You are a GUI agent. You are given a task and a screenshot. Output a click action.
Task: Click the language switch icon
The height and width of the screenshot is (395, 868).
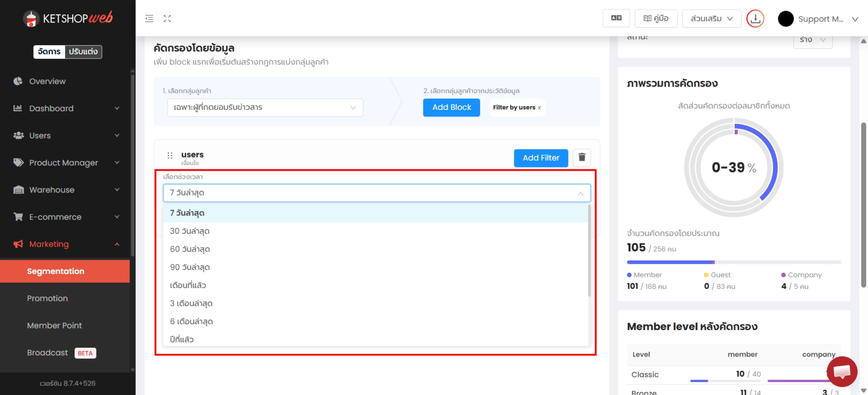(616, 18)
